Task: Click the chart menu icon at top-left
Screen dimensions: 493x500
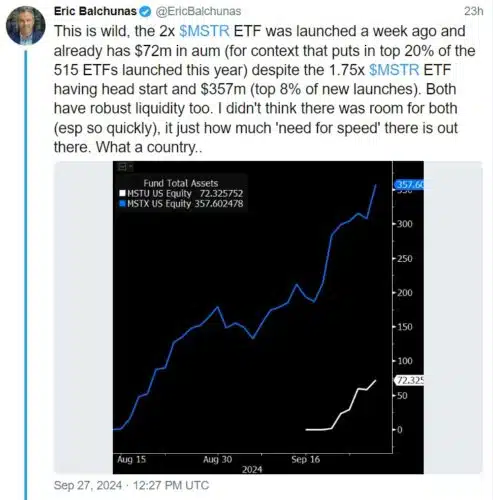Action: click(122, 167)
